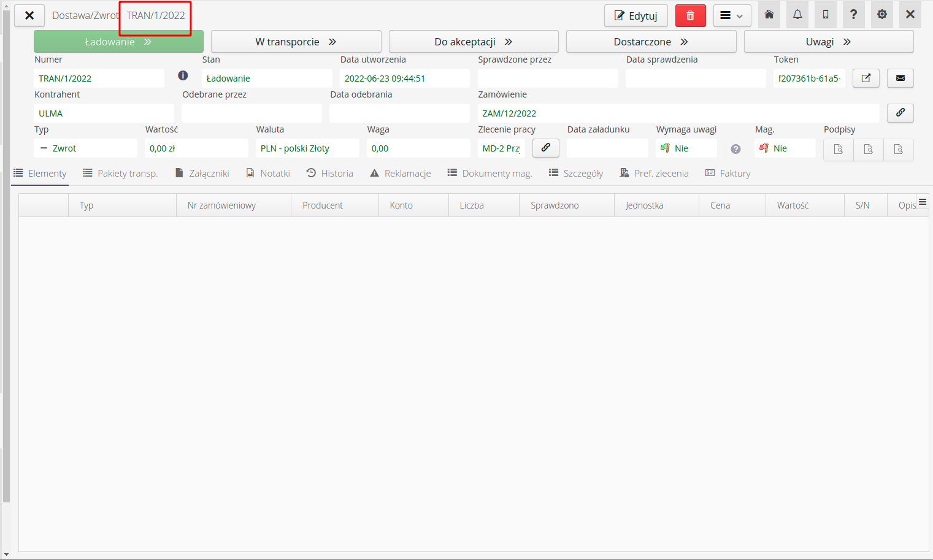Open the settings gear icon
The width and height of the screenshot is (933, 560).
click(882, 14)
